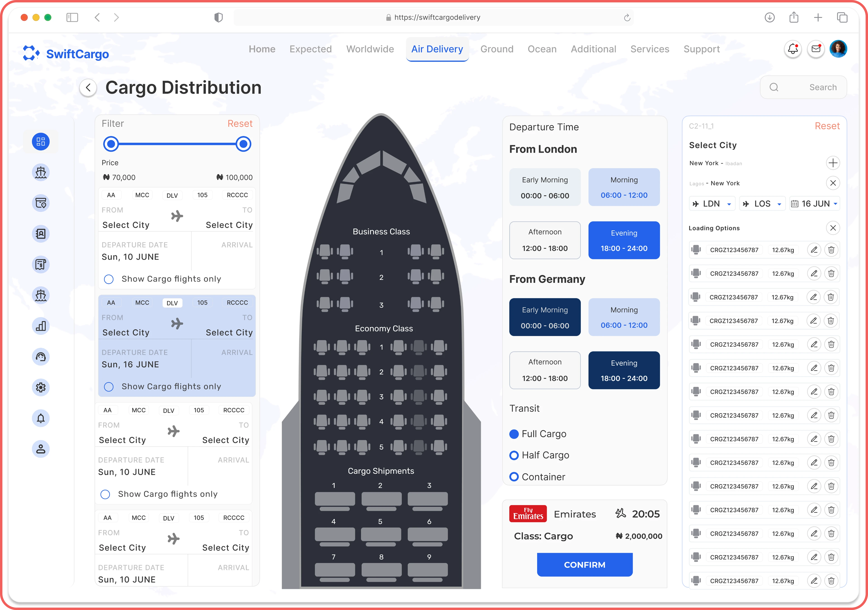This screenshot has height=610, width=868.
Task: Open the notifications bell in the header
Action: [793, 49]
